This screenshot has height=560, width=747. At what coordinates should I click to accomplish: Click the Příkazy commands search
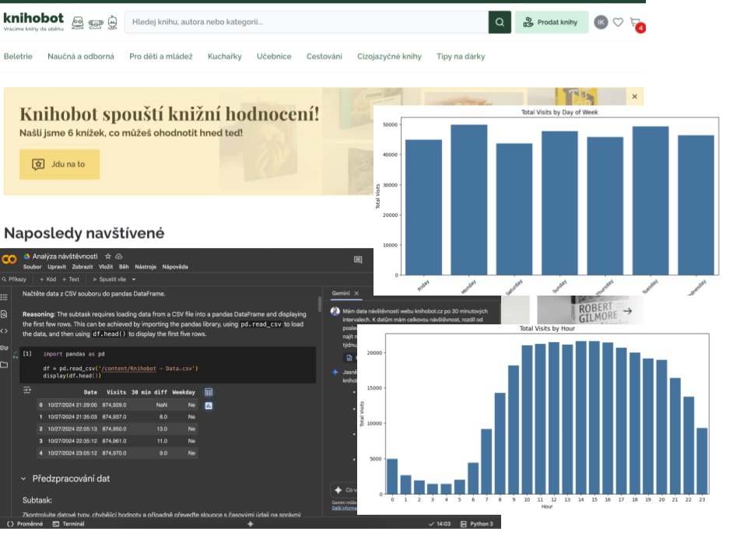tap(14, 279)
